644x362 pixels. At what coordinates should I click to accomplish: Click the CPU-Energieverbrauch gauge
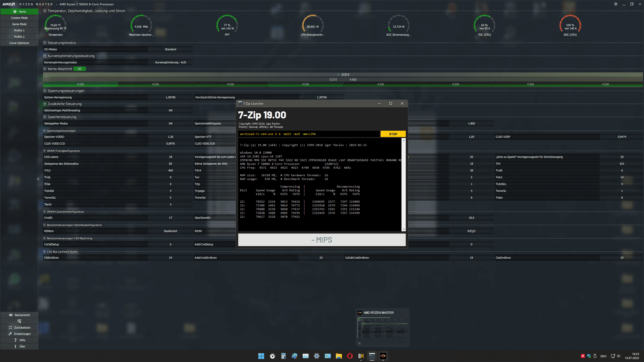pyautogui.click(x=313, y=25)
